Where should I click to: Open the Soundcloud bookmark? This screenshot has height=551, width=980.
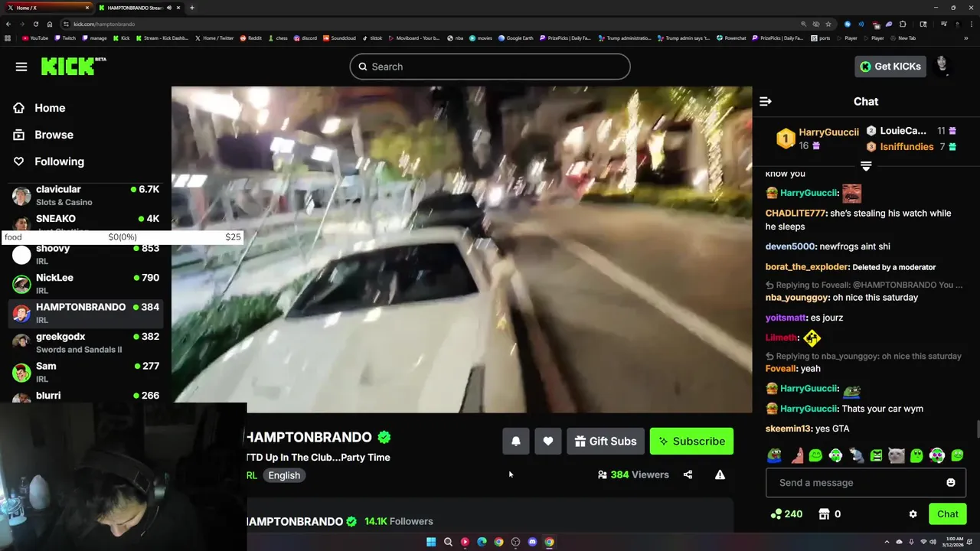point(340,37)
